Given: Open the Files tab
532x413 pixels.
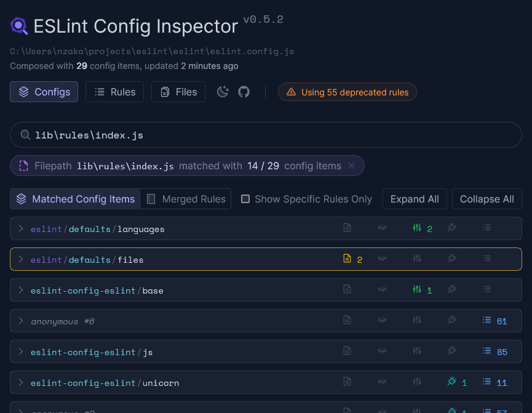Looking at the screenshot, I should 178,91.
